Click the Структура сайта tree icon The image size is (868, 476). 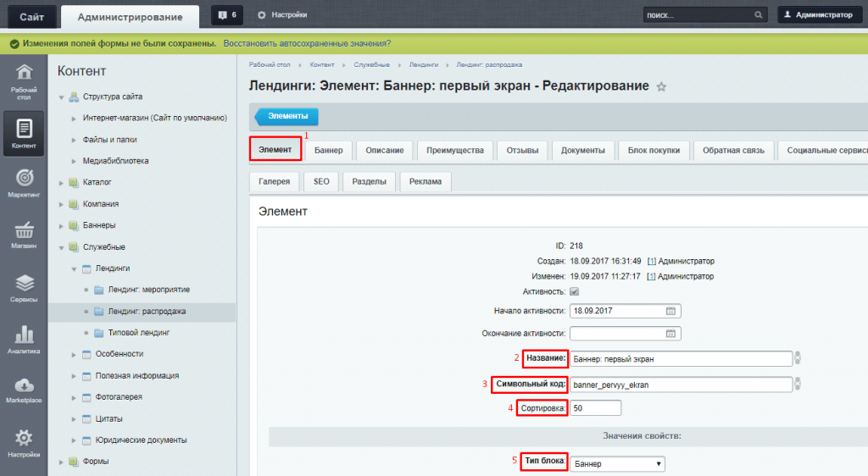[74, 97]
